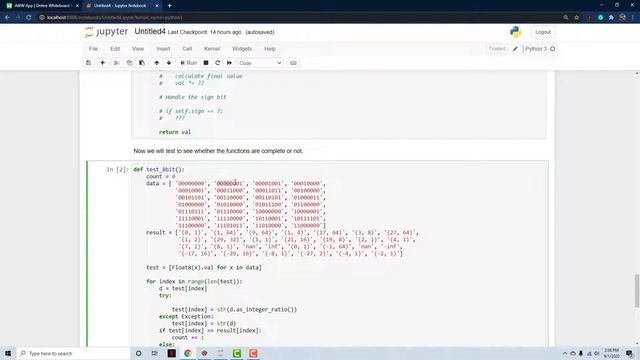Screen dimensions: 640x360
Task: Click the Jupyter logo
Action: click(x=106, y=32)
